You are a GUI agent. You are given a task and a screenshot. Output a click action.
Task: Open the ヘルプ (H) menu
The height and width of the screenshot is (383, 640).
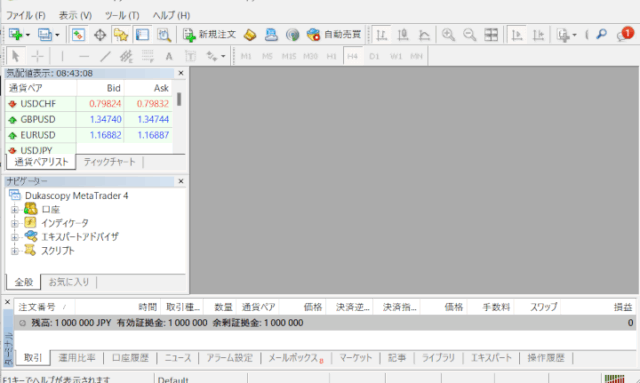[x=171, y=16]
